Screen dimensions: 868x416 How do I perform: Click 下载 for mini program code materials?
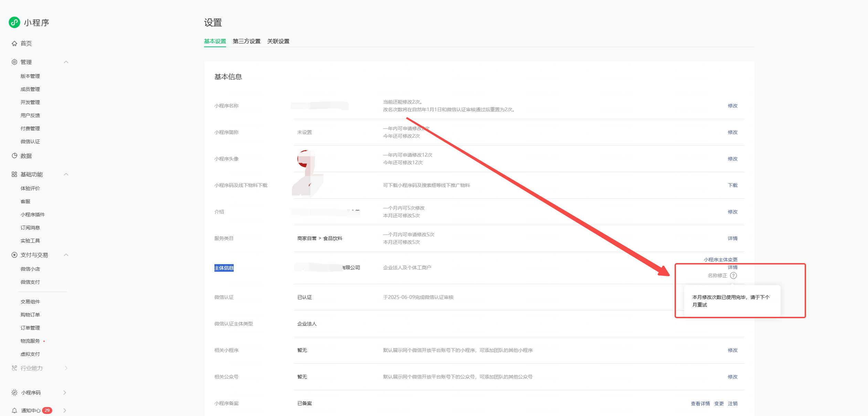[x=732, y=185]
